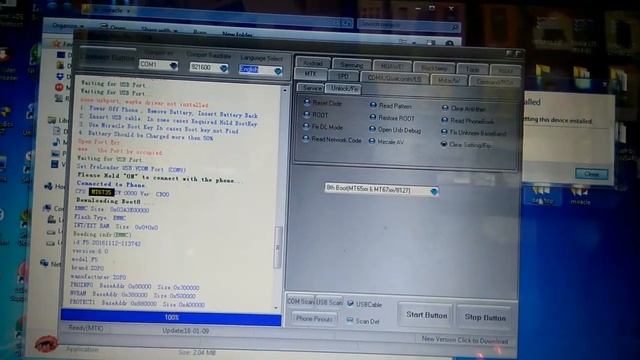Open the miracle folder on the desktop
Image resolution: width=640 pixels, height=360 pixels.
click(x=580, y=195)
